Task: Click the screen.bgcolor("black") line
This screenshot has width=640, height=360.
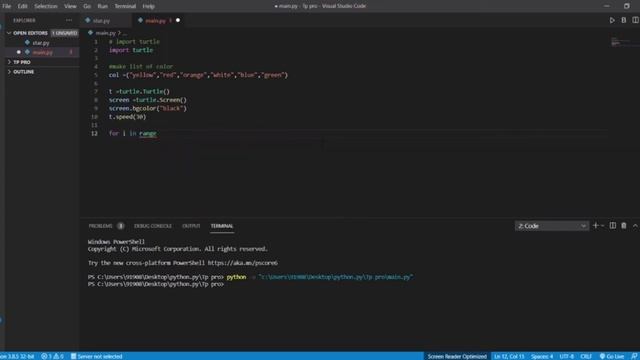Action: pyautogui.click(x=148, y=108)
